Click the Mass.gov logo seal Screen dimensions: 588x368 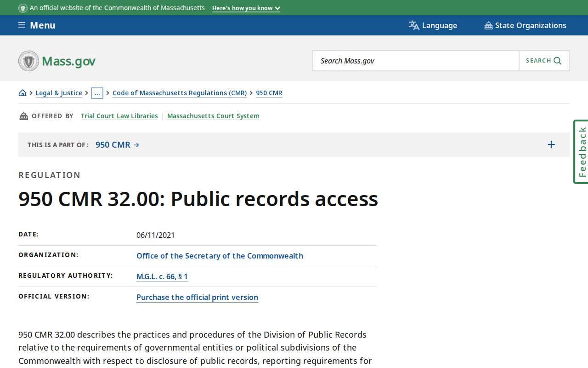point(28,61)
